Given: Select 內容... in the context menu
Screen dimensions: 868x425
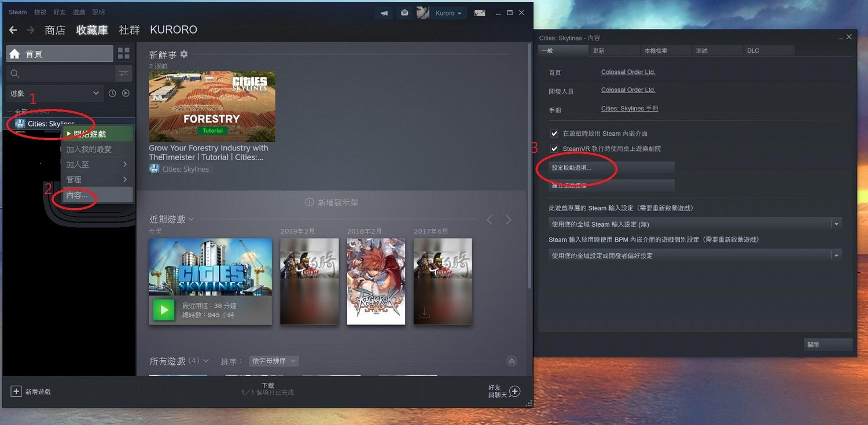Looking at the screenshot, I should click(x=77, y=195).
